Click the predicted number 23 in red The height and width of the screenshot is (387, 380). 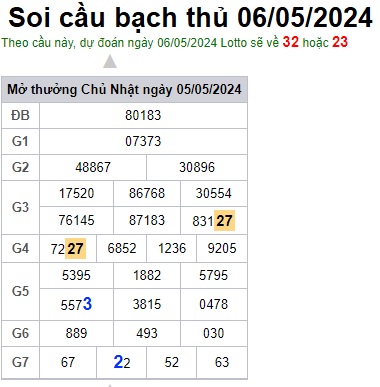tap(340, 42)
